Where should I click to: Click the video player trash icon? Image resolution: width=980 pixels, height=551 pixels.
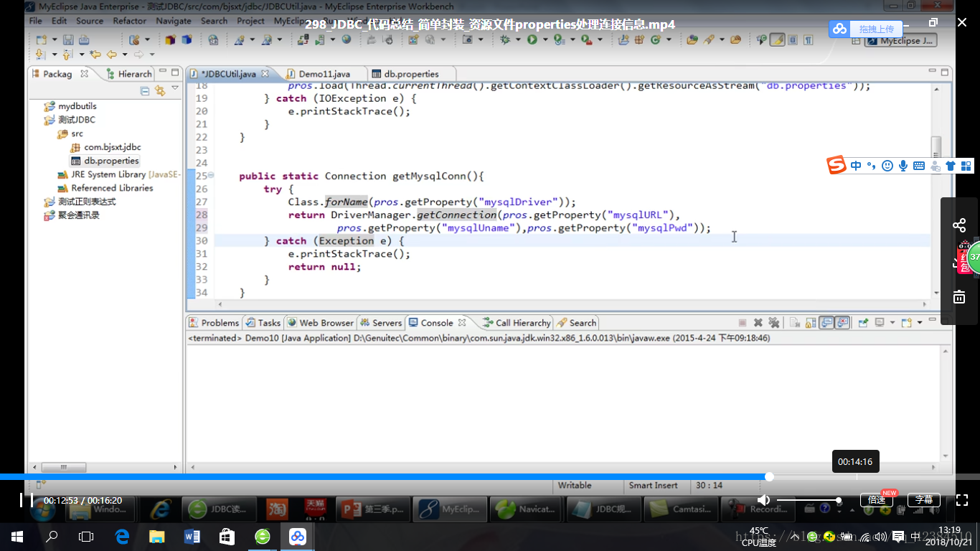(959, 296)
